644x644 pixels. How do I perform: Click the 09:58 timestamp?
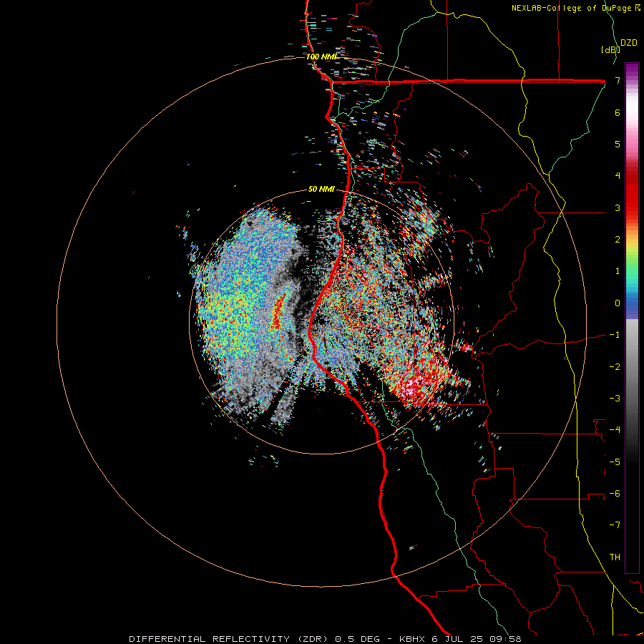click(506, 639)
